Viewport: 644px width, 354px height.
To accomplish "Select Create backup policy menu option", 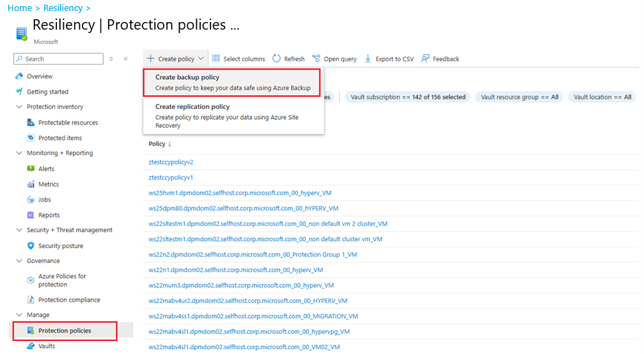I will pyautogui.click(x=233, y=83).
